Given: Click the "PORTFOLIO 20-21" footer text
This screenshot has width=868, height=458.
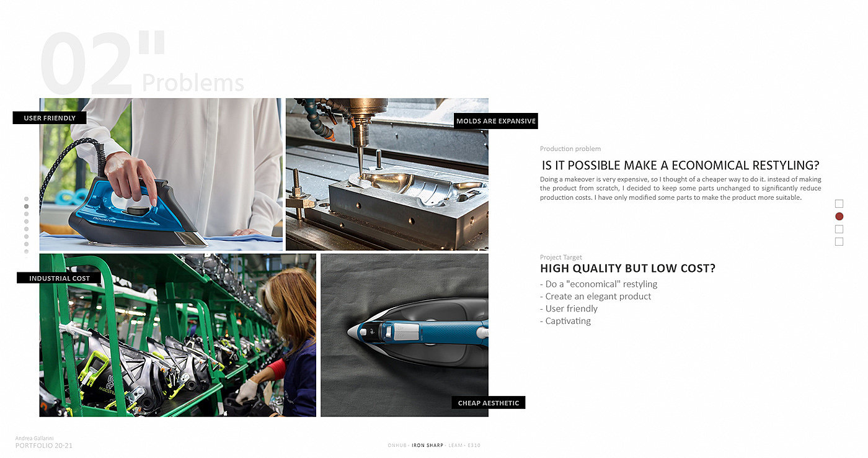Looking at the screenshot, I should (x=44, y=446).
